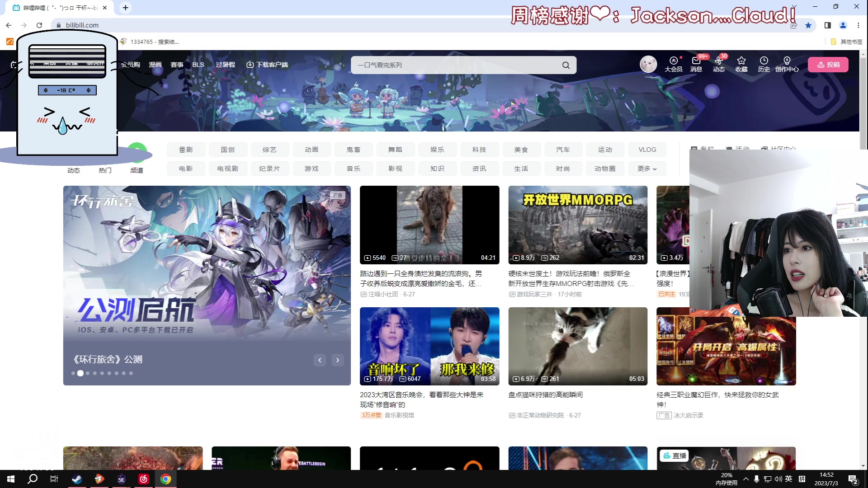868x488 pixels.
Task: Select the 番剧 category
Action: tap(186, 150)
